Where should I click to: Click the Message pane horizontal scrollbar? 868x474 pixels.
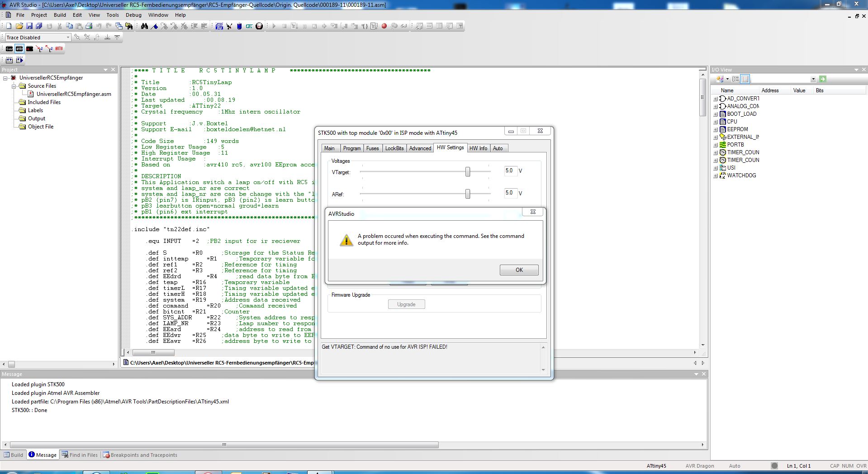(224, 445)
